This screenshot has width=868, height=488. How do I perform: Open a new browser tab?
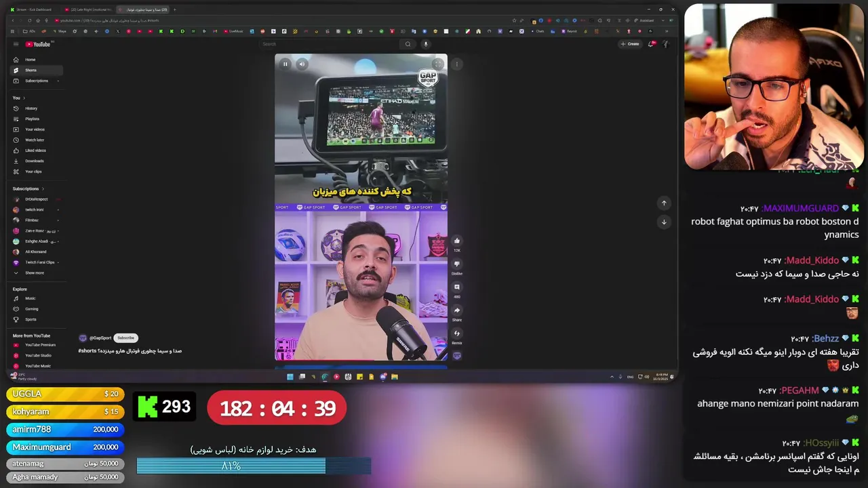click(174, 9)
